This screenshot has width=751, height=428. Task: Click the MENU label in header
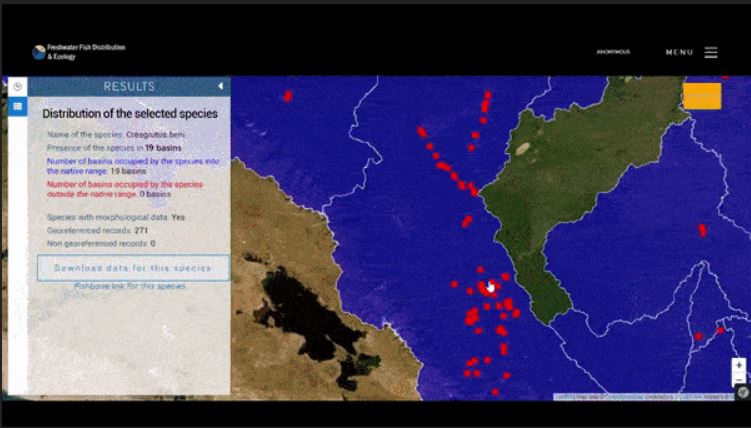click(x=679, y=52)
